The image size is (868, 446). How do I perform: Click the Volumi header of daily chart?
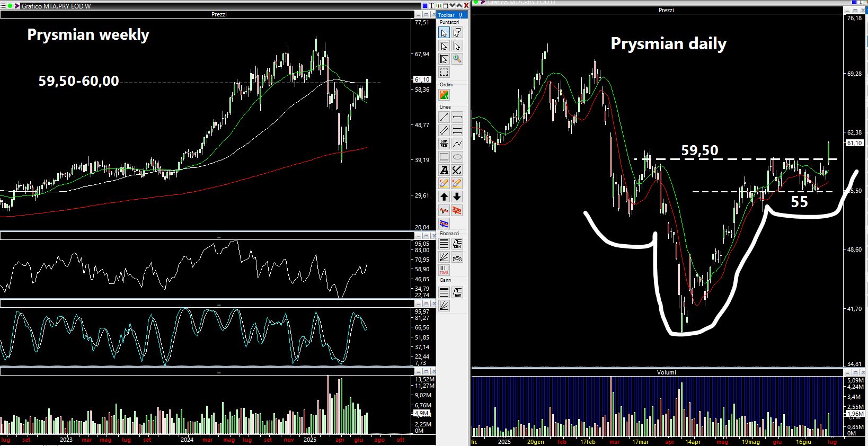click(x=667, y=372)
